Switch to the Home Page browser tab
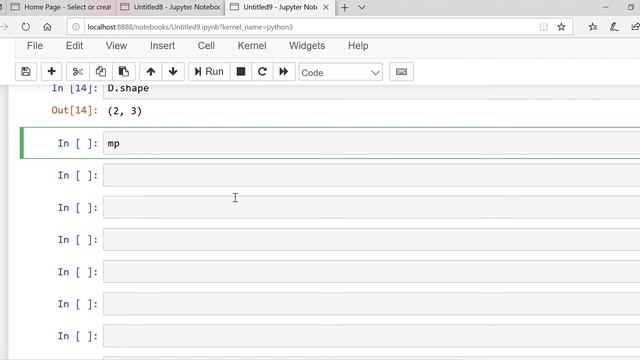The width and height of the screenshot is (640, 360). pyautogui.click(x=61, y=7)
